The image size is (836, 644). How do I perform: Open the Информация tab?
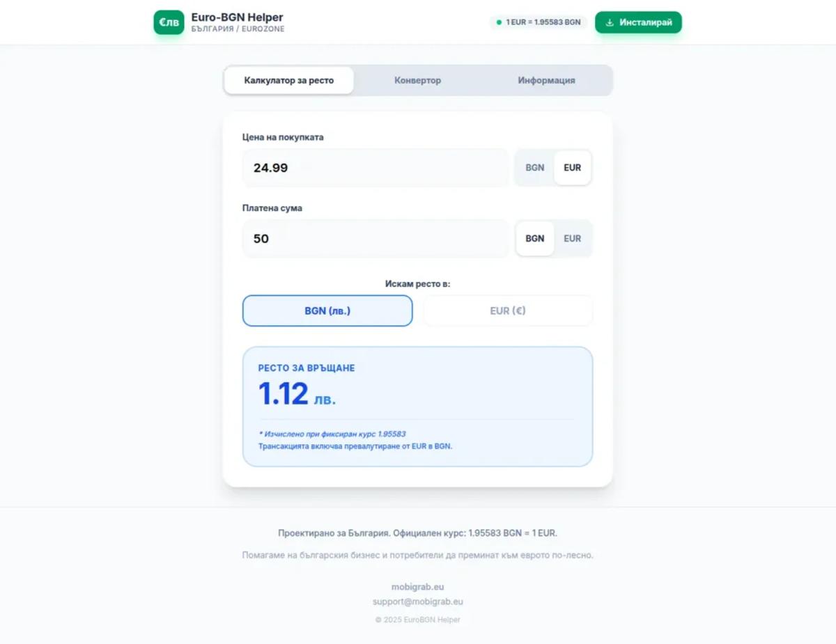point(546,80)
